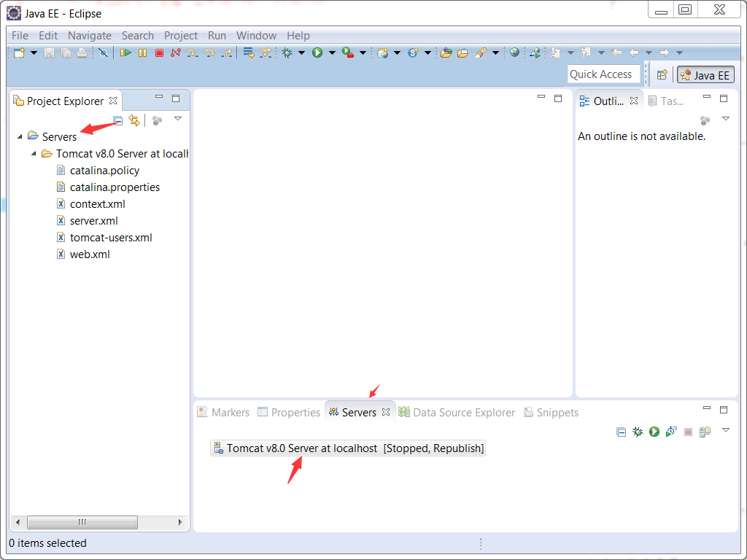
Task: Select the tomcat-users.xml file
Action: [104, 238]
